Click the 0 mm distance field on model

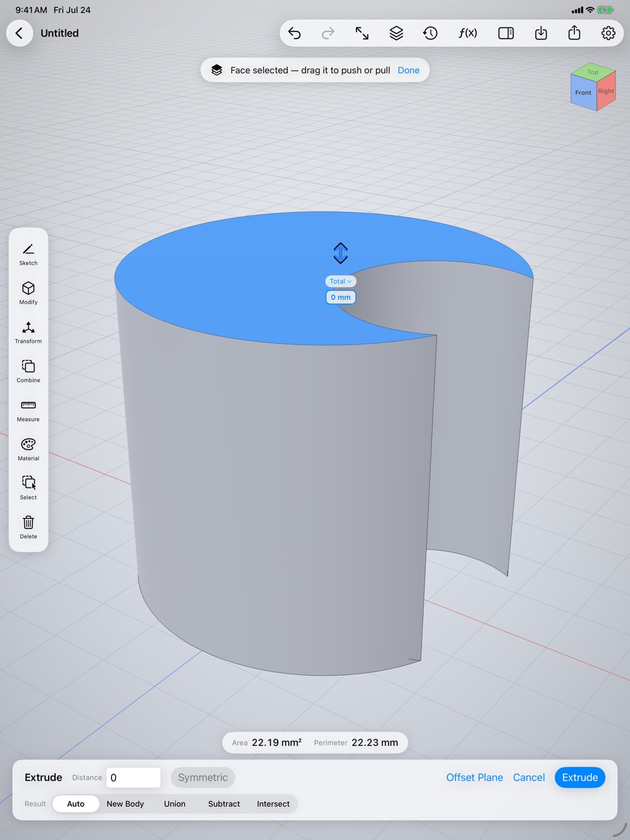click(x=340, y=297)
